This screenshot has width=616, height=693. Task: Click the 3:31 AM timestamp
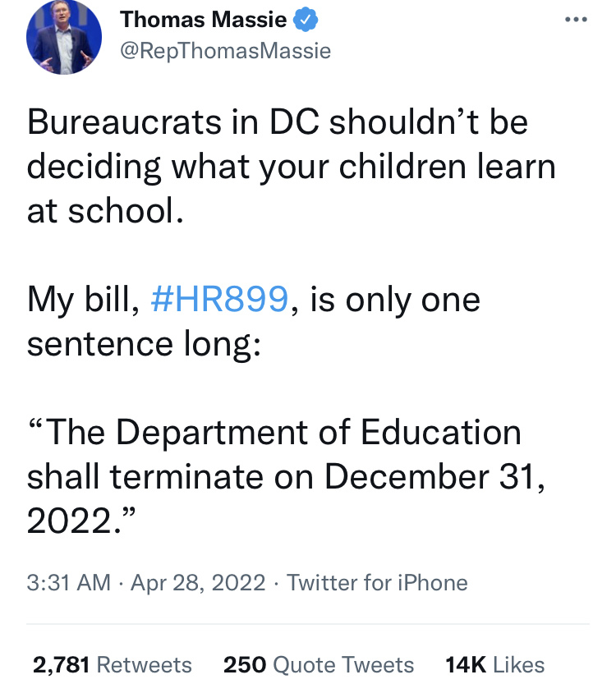[x=68, y=583]
